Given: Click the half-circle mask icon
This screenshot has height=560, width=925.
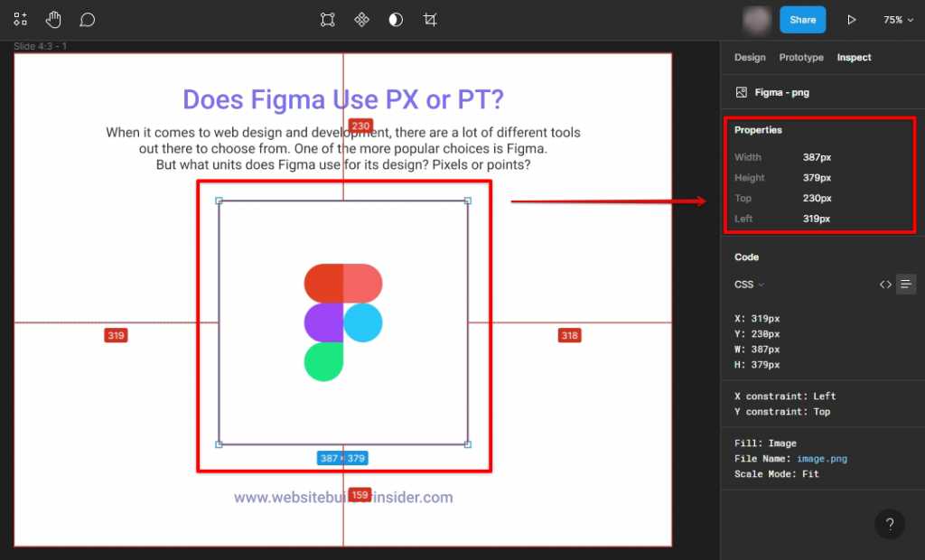Looking at the screenshot, I should tap(396, 19).
